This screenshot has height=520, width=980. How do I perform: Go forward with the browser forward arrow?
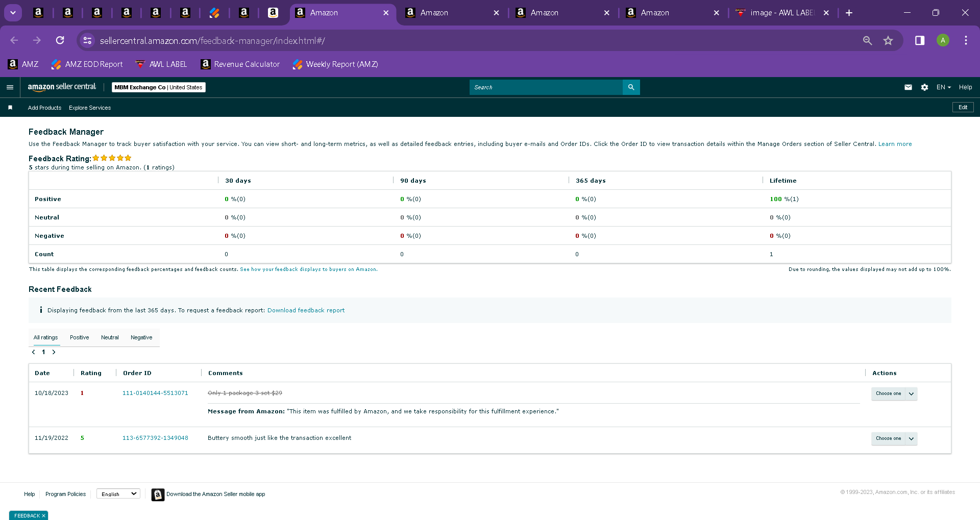coord(37,40)
